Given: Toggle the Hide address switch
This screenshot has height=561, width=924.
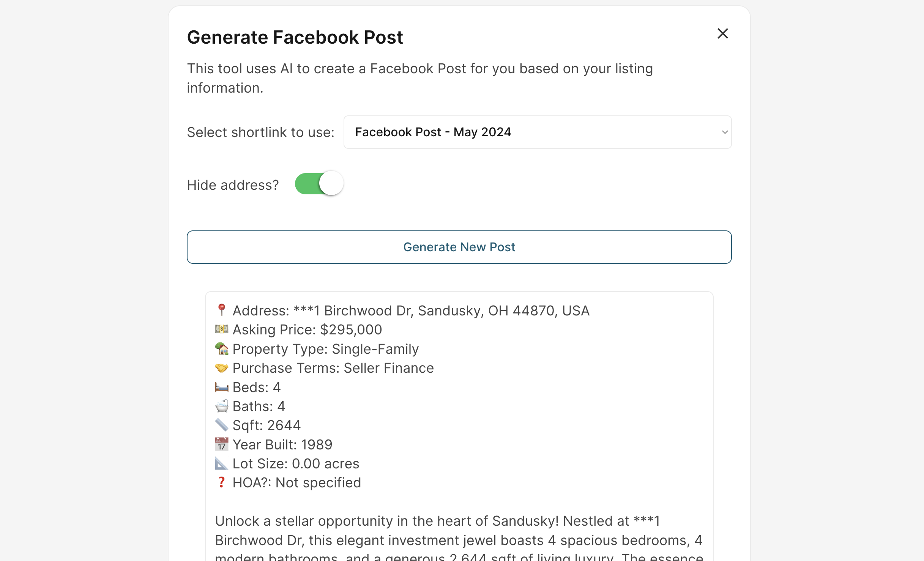Looking at the screenshot, I should coord(319,184).
